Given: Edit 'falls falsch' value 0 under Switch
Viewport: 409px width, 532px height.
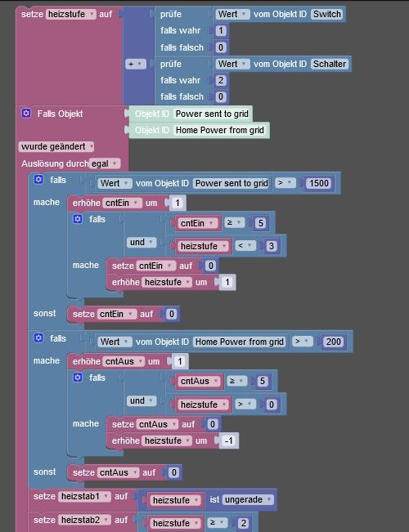Looking at the screenshot, I should [221, 47].
